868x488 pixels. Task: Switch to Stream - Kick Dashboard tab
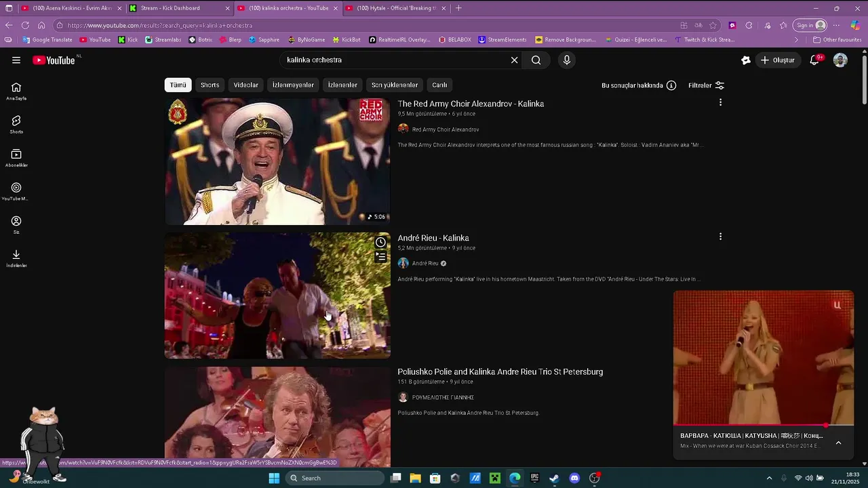coord(179,8)
